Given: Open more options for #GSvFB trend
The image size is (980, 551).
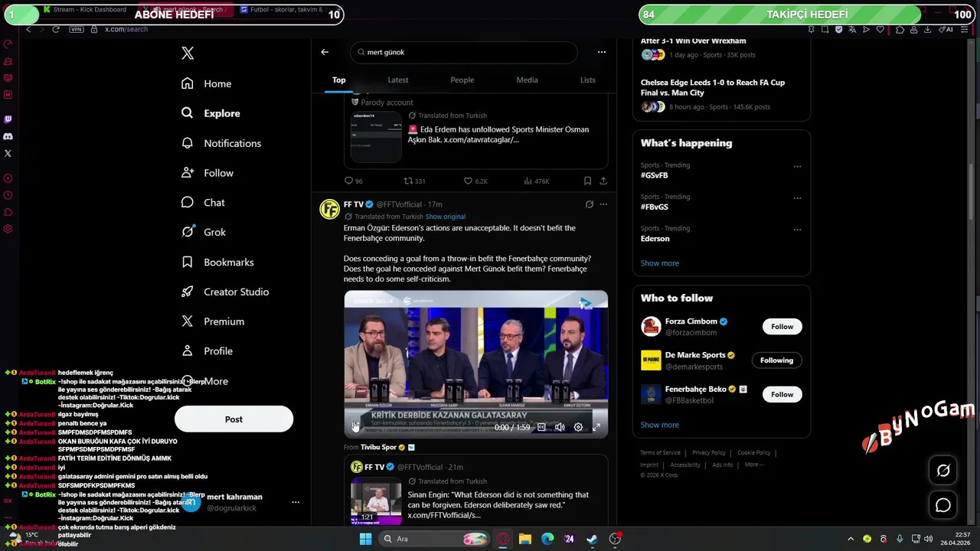Looking at the screenshot, I should pyautogui.click(x=797, y=166).
